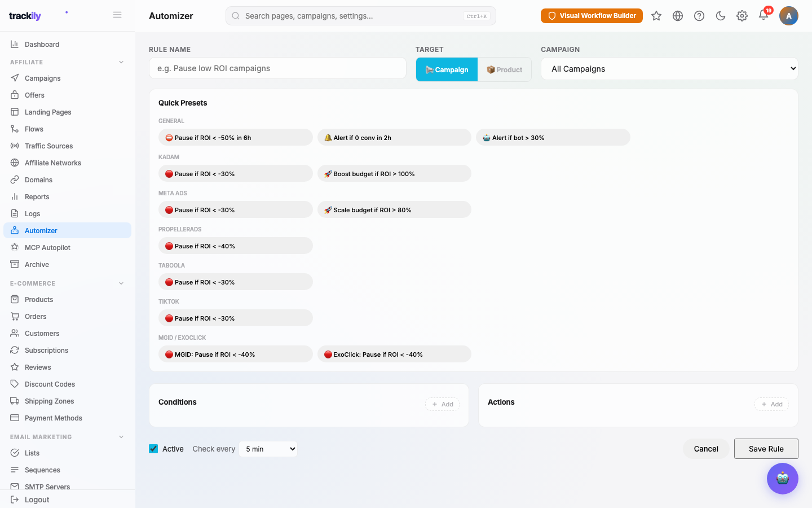The height and width of the screenshot is (508, 812).
Task: Log out from the sidebar
Action: click(67, 500)
